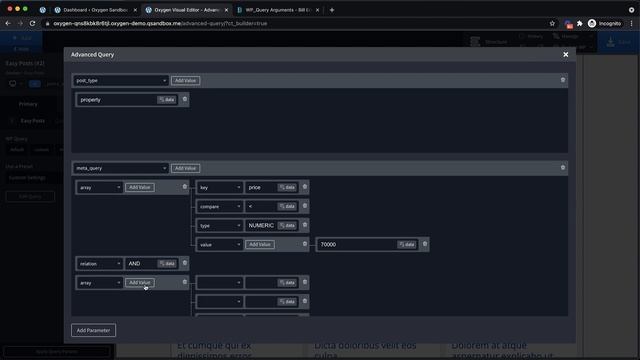Open the first empty sub-row dropdown
The height and width of the screenshot is (360, 640).
pos(220,282)
